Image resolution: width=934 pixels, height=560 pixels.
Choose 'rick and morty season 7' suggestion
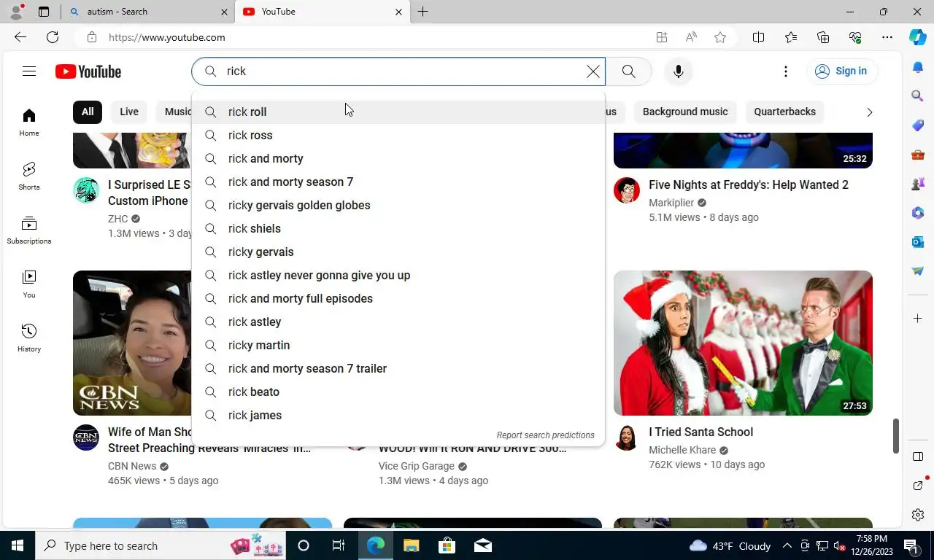point(398,182)
